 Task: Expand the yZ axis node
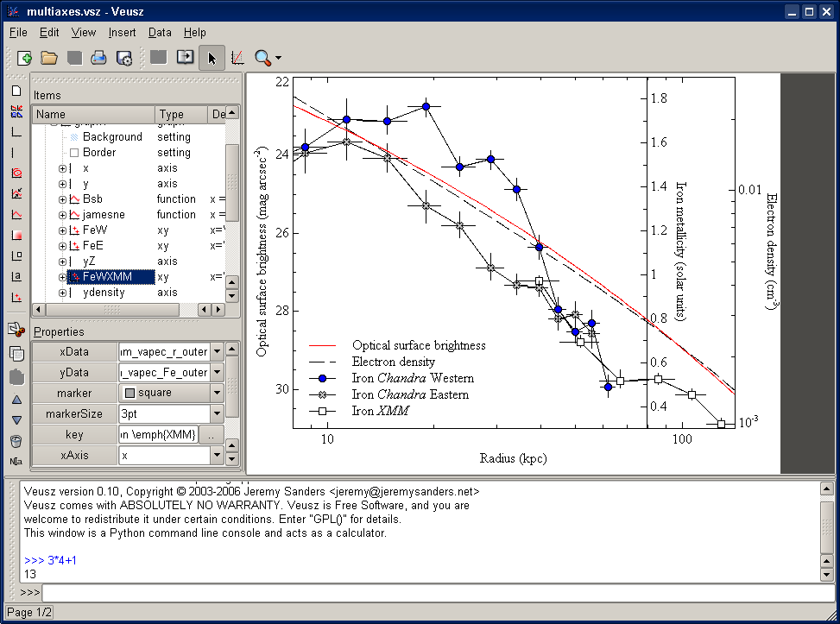63,262
